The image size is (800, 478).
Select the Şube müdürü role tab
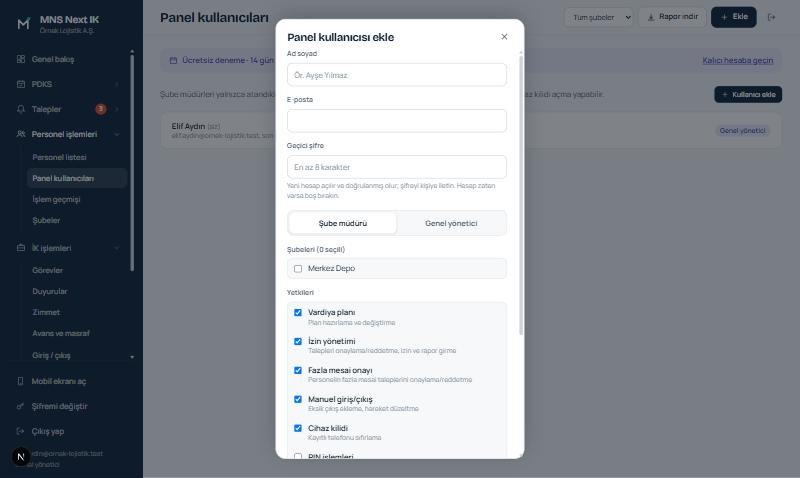point(342,223)
